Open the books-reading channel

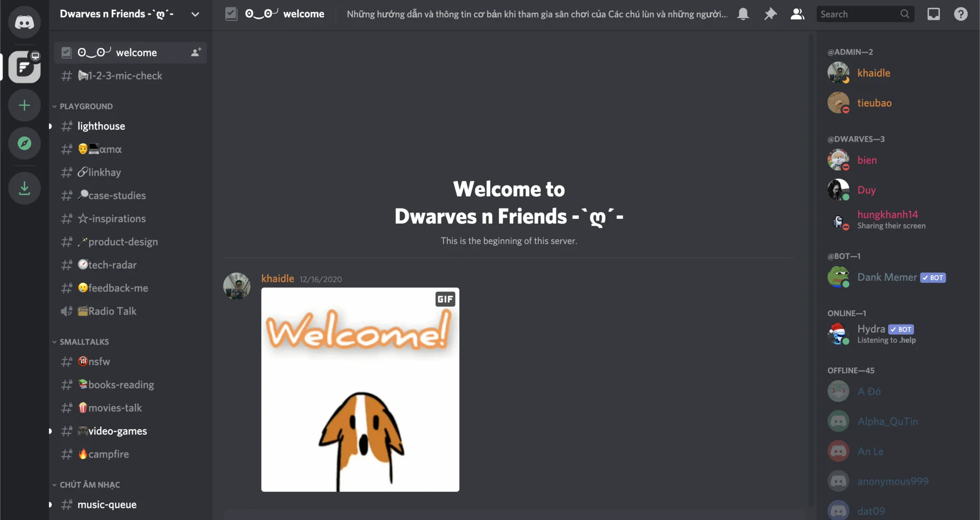coord(131,385)
